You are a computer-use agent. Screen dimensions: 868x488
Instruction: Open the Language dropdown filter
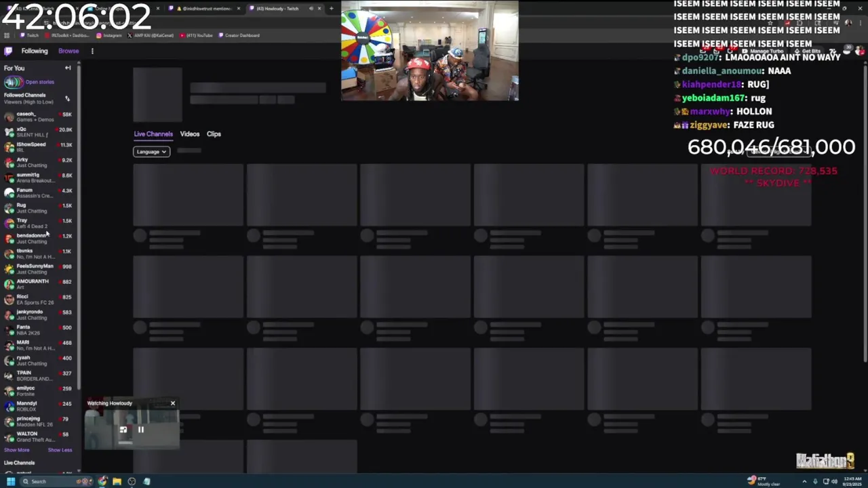(x=151, y=152)
